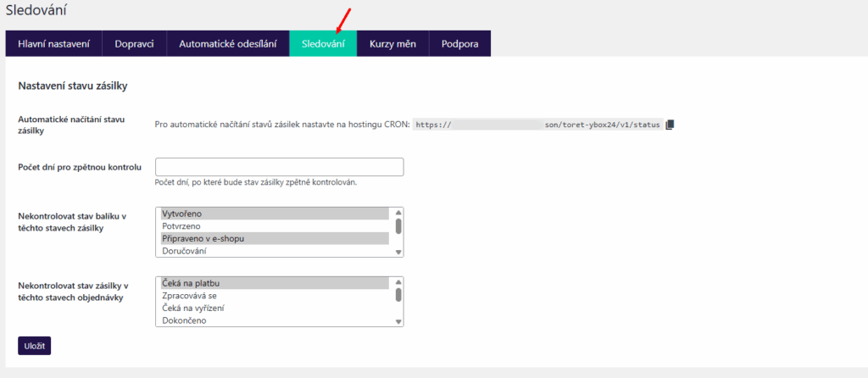
Task: Open the Automatické odesílání tab
Action: (x=227, y=44)
